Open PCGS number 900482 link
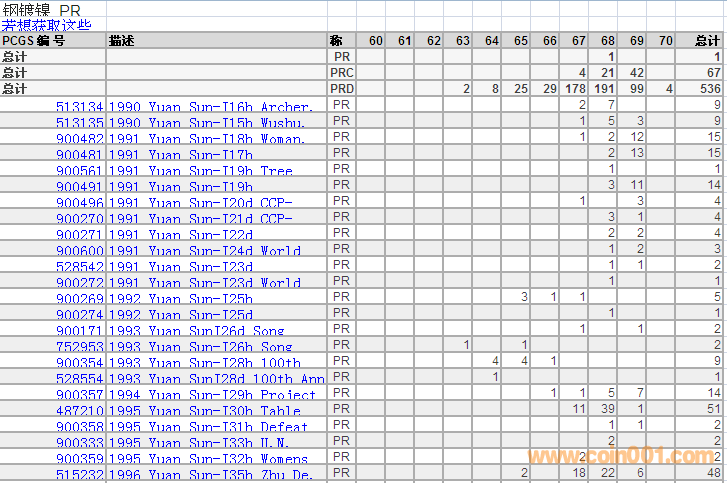This screenshot has height=483, width=727. point(79,139)
